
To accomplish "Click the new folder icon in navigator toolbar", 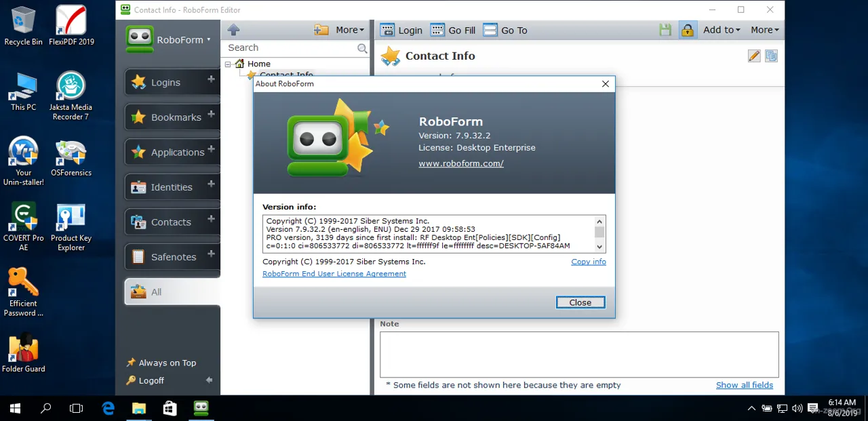I will 321,30.
